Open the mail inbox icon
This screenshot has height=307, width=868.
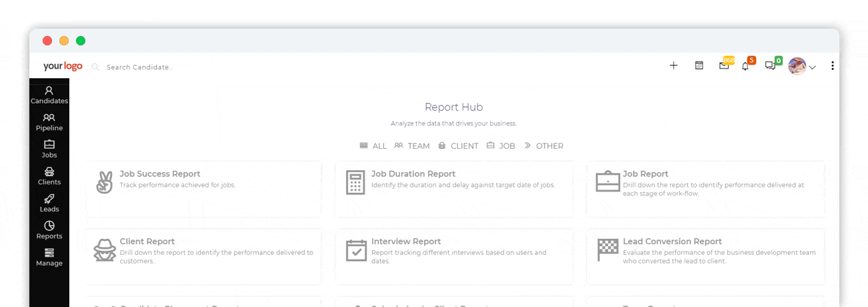[724, 66]
